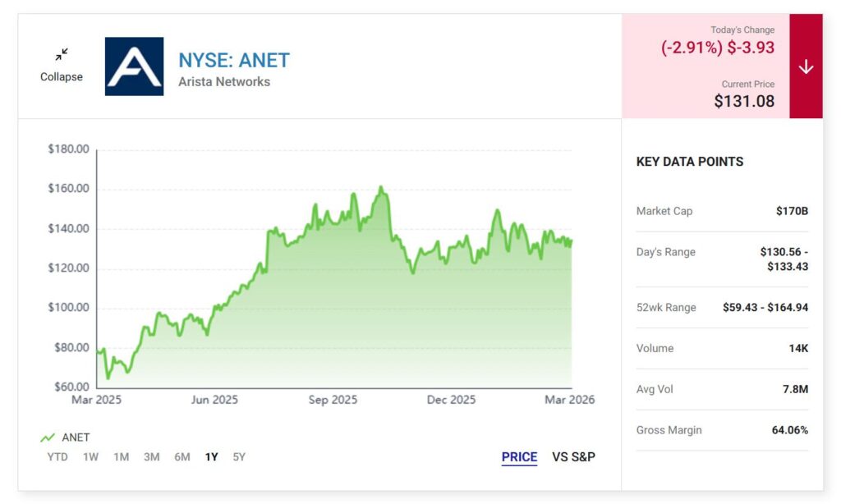Open the NYSE: ANET ticker link
This screenshot has height=504, width=841.
pos(234,60)
